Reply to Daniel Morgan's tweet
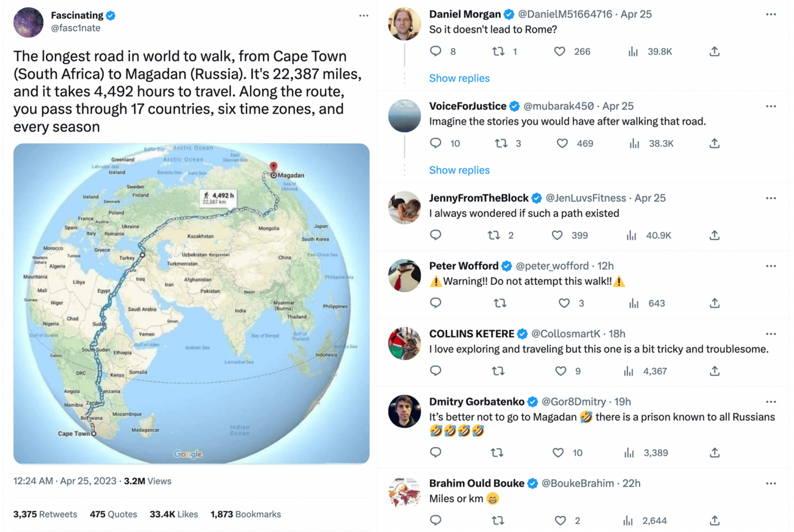The width and height of the screenshot is (794, 532). [x=436, y=52]
